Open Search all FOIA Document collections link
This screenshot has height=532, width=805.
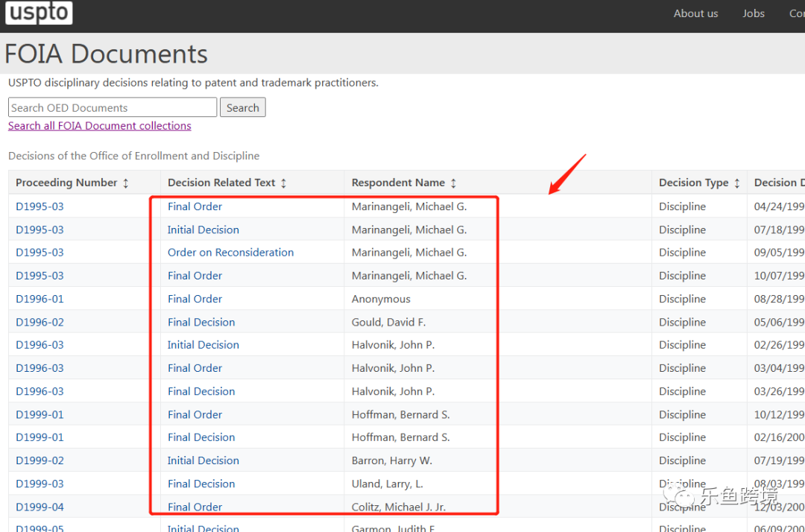[x=99, y=126]
